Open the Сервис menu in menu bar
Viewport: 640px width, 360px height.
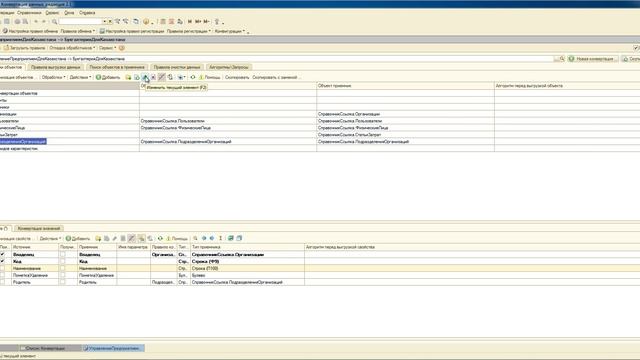pos(52,13)
